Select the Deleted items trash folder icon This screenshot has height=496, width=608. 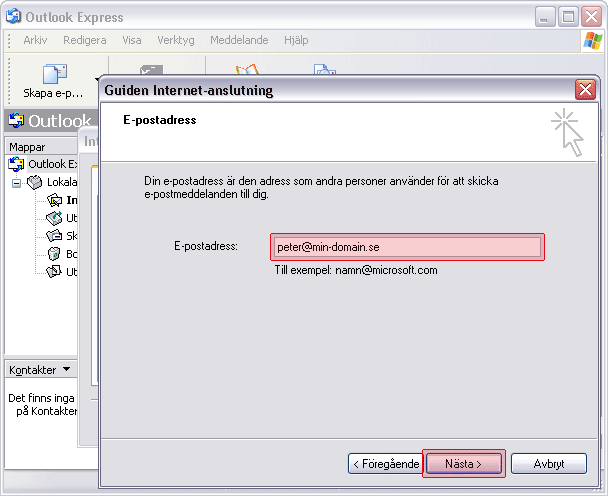coord(54,254)
